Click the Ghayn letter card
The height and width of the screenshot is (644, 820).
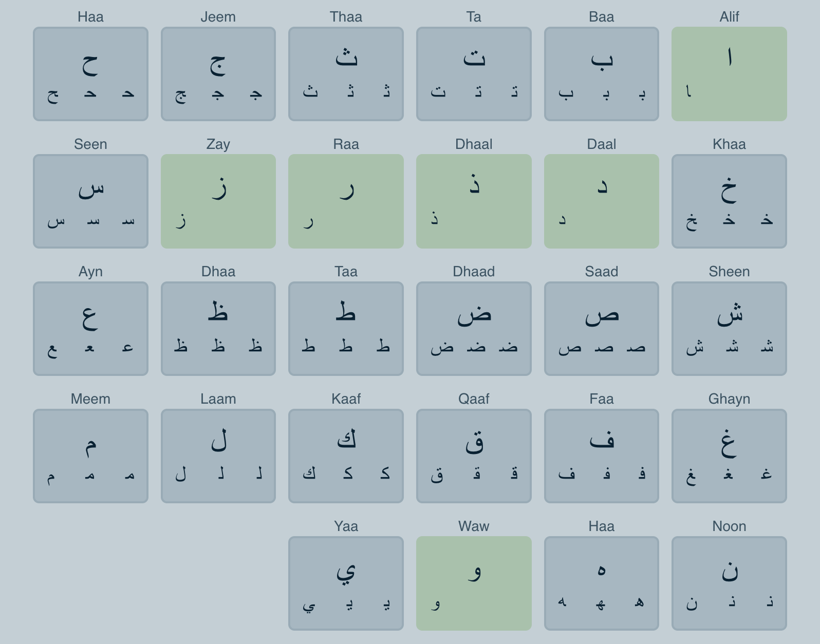click(729, 456)
